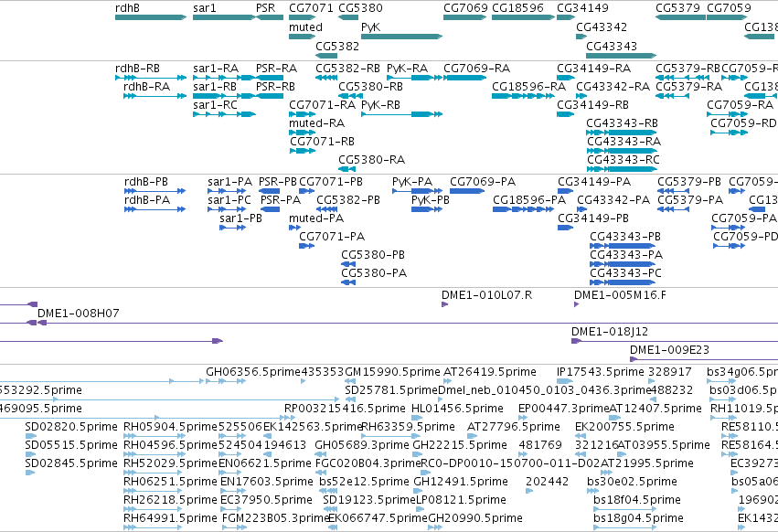Viewport: 778px width, 532px height.
Task: Open protein sar1-PB
Action: coord(241,218)
